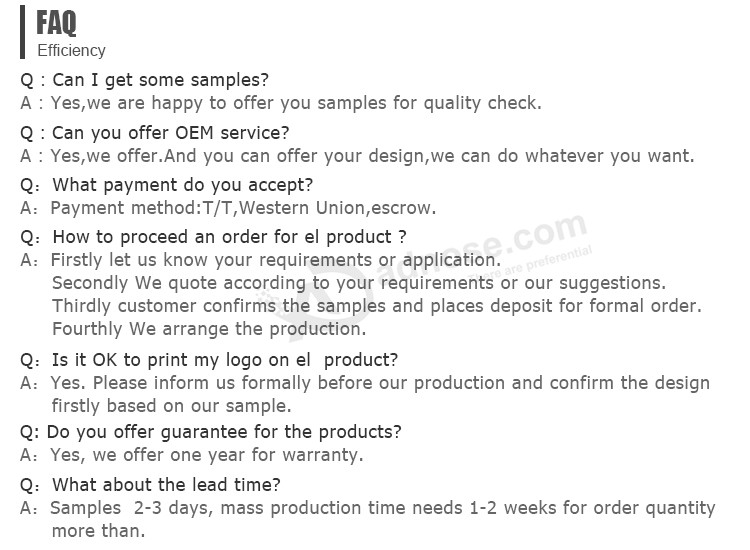Click the 'What about the lead time?' question
Screen dimensions: 750x550
(150, 485)
